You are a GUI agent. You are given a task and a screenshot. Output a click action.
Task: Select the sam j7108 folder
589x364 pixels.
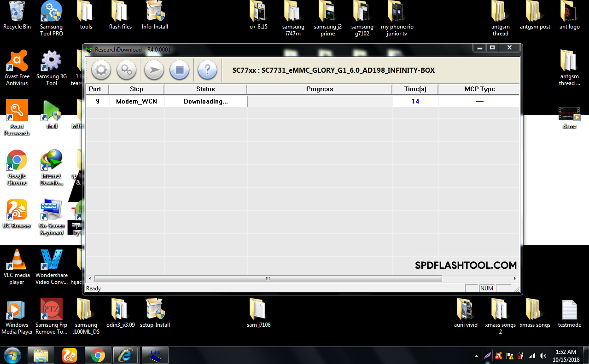pyautogui.click(x=259, y=313)
